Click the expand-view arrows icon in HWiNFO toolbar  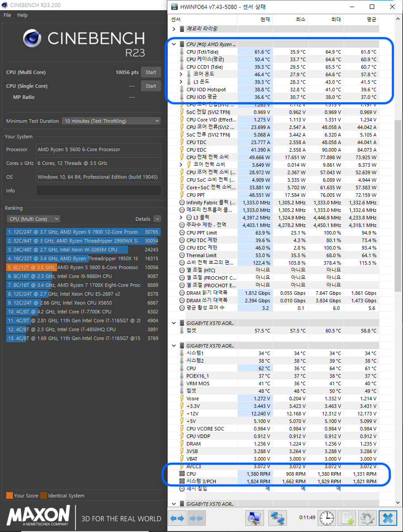click(x=177, y=518)
